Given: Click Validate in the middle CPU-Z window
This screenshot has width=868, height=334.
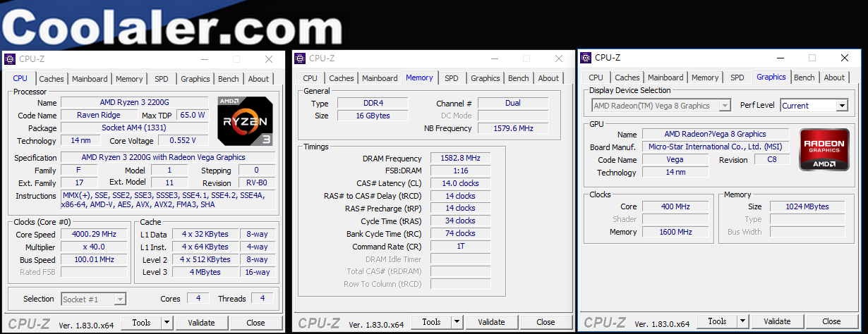Looking at the screenshot, I should coord(491,322).
